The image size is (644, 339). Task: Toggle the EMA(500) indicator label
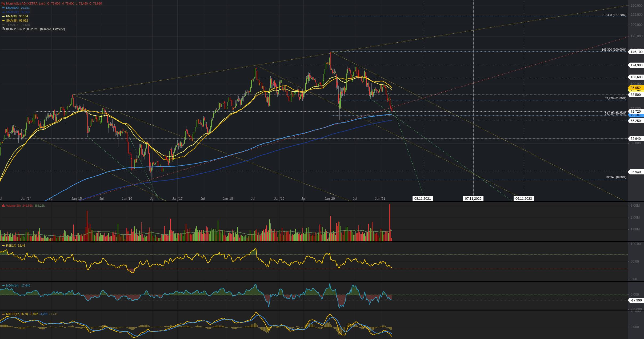13,8
